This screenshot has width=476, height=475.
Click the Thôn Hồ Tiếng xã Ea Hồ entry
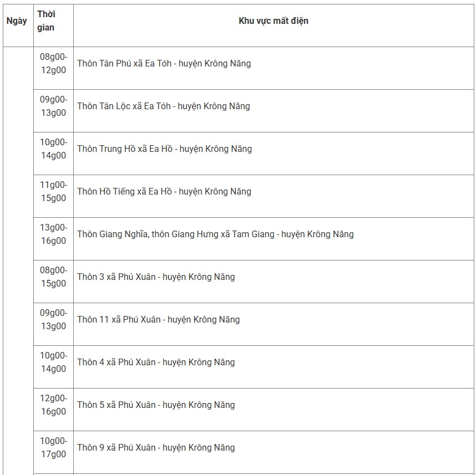pos(164,192)
